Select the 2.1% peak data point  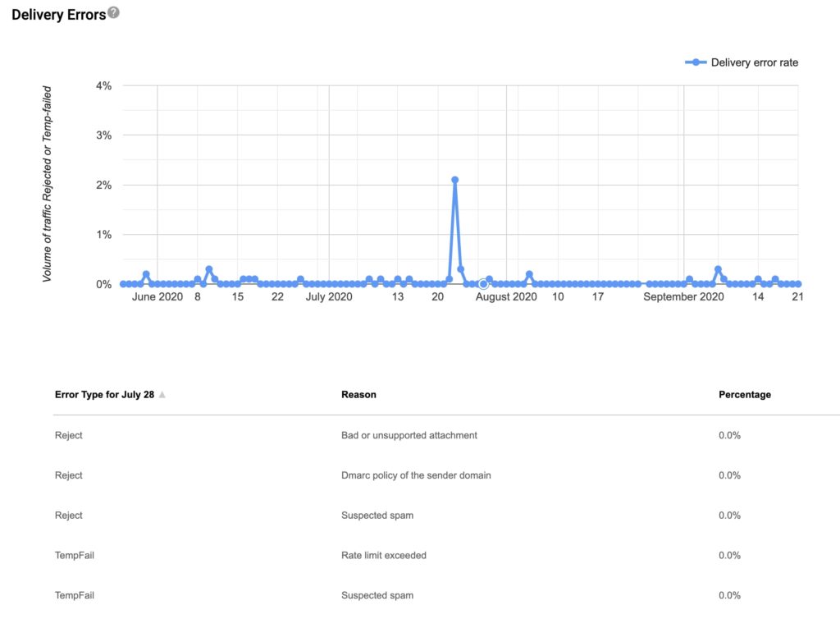pyautogui.click(x=454, y=180)
